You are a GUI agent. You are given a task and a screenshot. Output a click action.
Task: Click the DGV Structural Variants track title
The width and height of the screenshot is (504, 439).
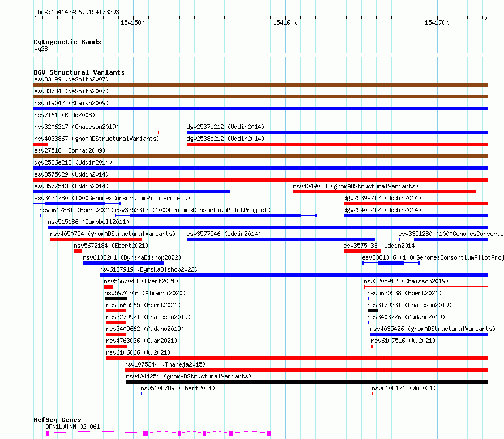[x=79, y=72]
